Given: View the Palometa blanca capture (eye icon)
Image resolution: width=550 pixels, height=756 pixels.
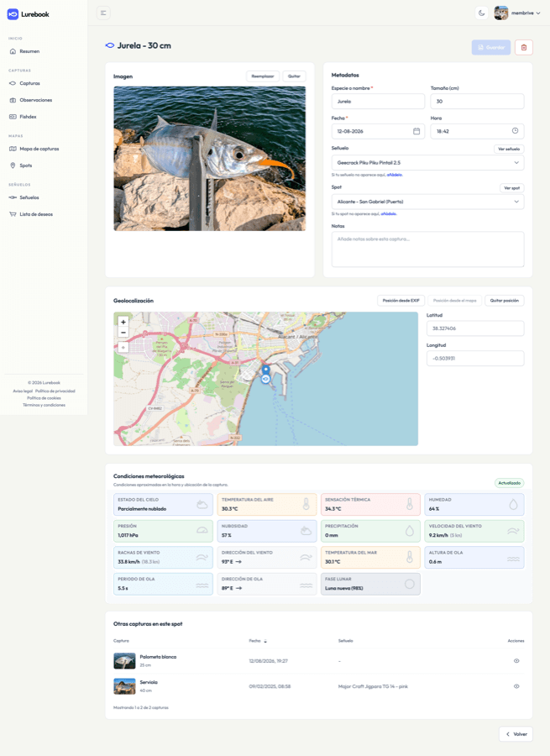Looking at the screenshot, I should pos(516,661).
